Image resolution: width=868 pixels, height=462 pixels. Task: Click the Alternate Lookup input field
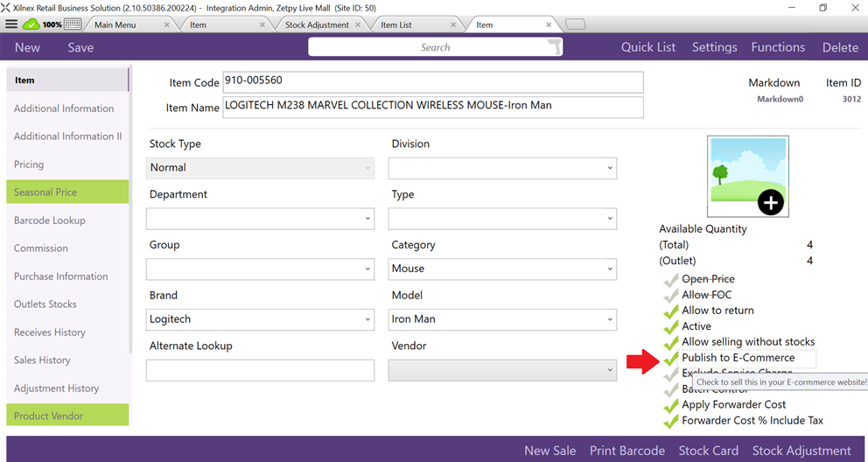[260, 370]
